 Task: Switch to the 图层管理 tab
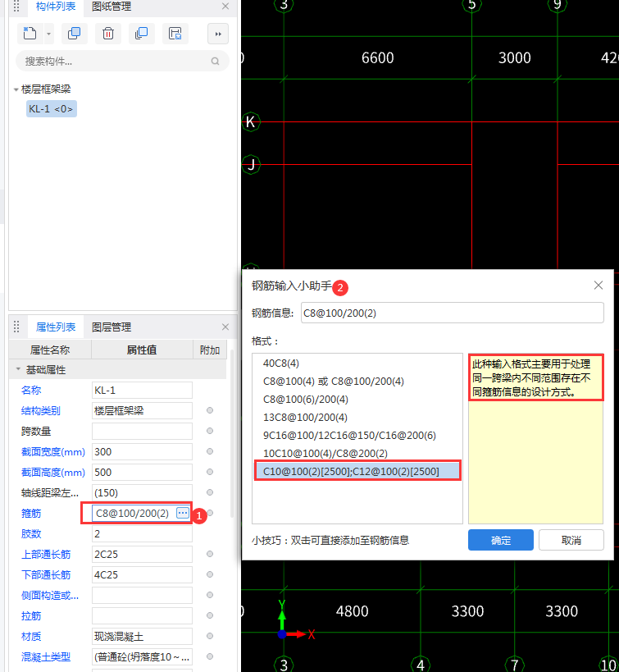pyautogui.click(x=112, y=327)
